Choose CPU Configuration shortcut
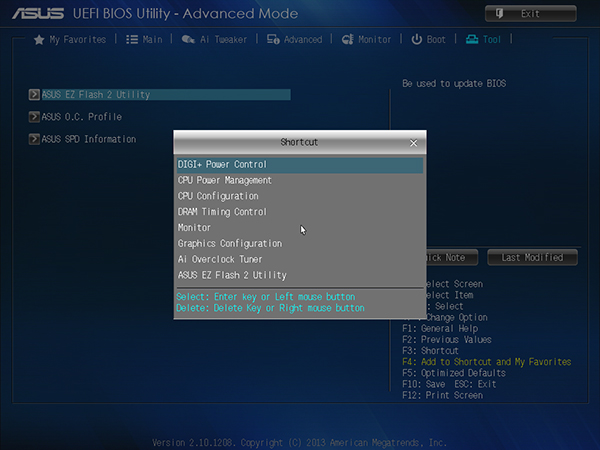 click(x=300, y=196)
